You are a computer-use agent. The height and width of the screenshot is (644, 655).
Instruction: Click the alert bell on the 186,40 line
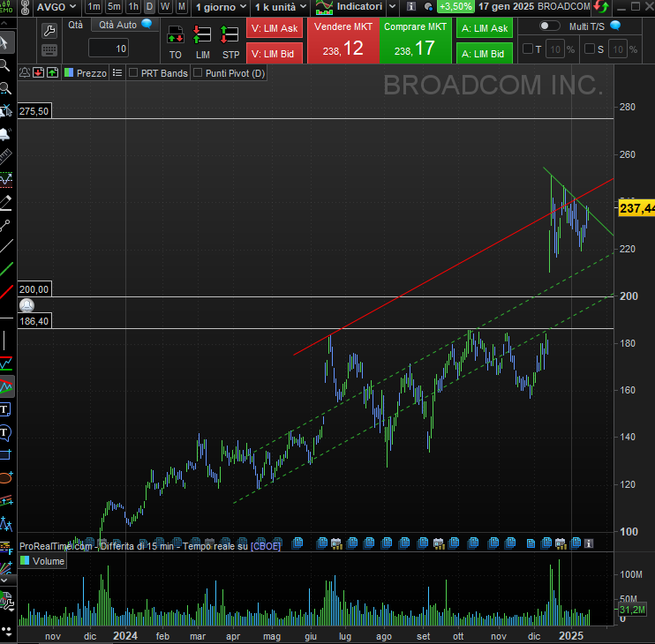pos(26,305)
